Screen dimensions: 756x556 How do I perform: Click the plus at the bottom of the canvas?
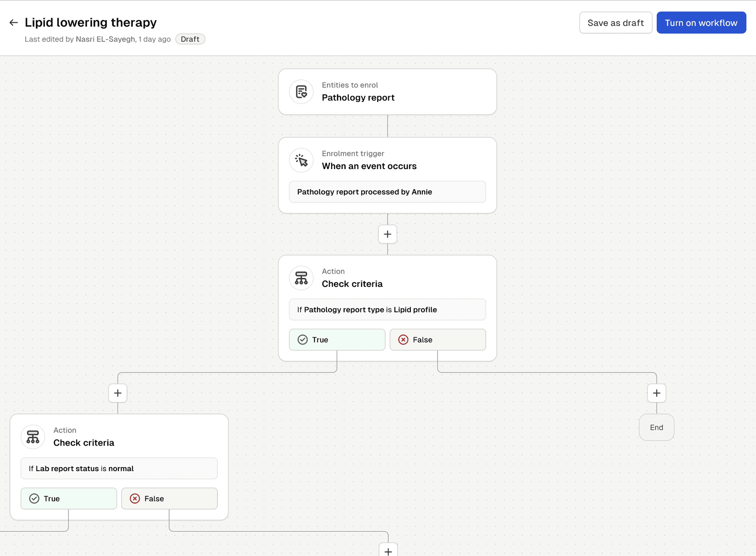[387, 551]
